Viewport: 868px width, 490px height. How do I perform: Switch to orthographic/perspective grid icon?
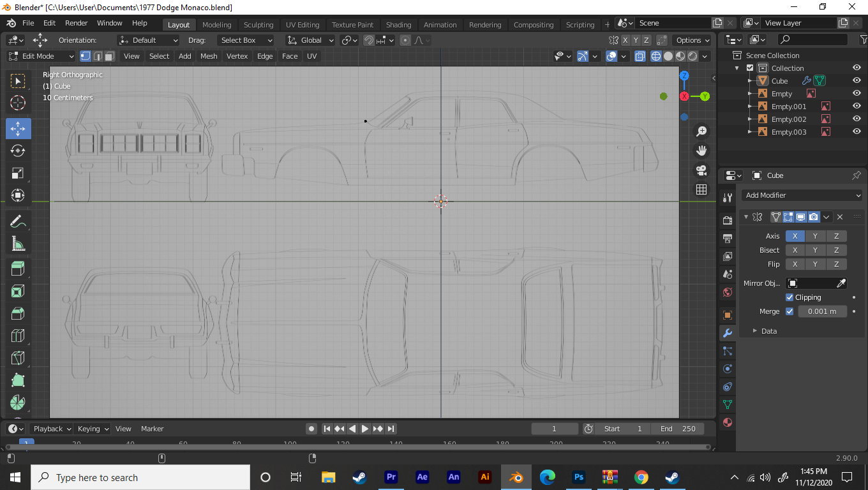(x=701, y=189)
